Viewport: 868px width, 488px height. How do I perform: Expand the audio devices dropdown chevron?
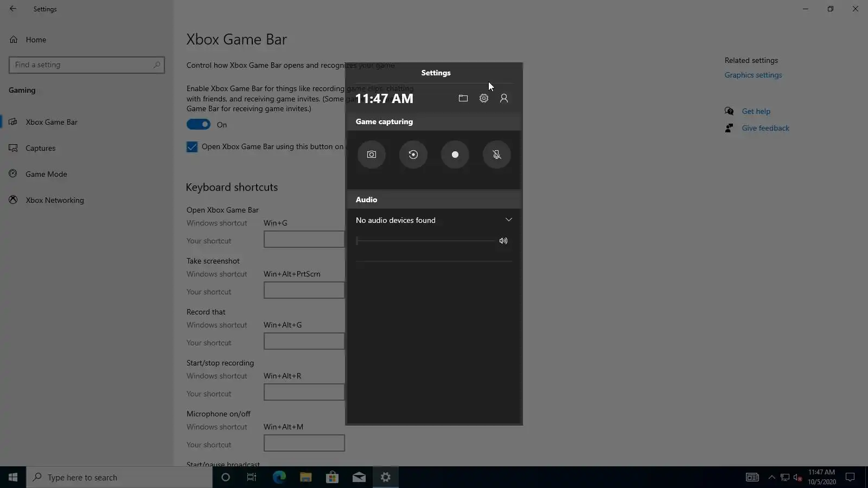click(x=509, y=220)
